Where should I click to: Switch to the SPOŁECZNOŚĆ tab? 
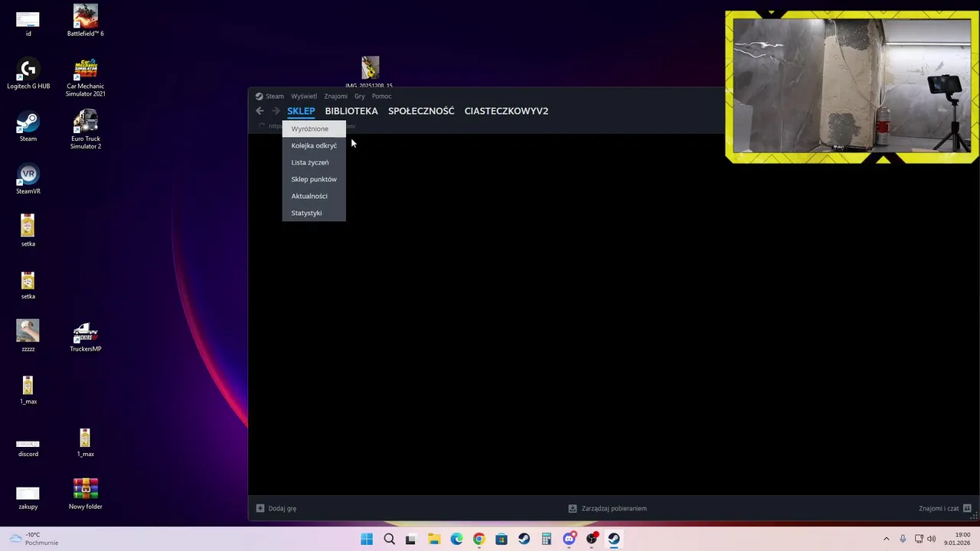pyautogui.click(x=421, y=111)
